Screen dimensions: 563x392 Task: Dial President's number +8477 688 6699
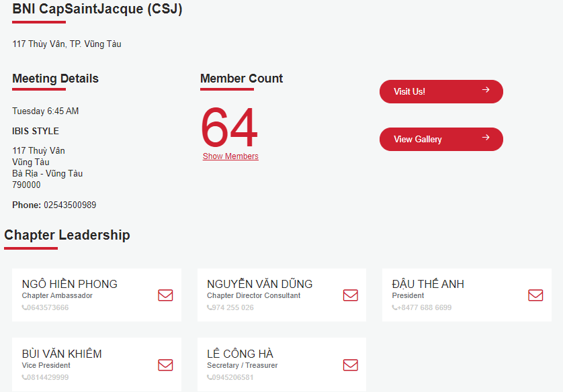[424, 308]
